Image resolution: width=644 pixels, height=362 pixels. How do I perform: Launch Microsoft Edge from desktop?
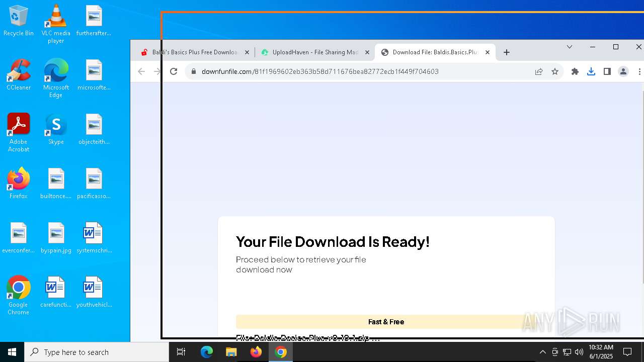click(x=56, y=78)
